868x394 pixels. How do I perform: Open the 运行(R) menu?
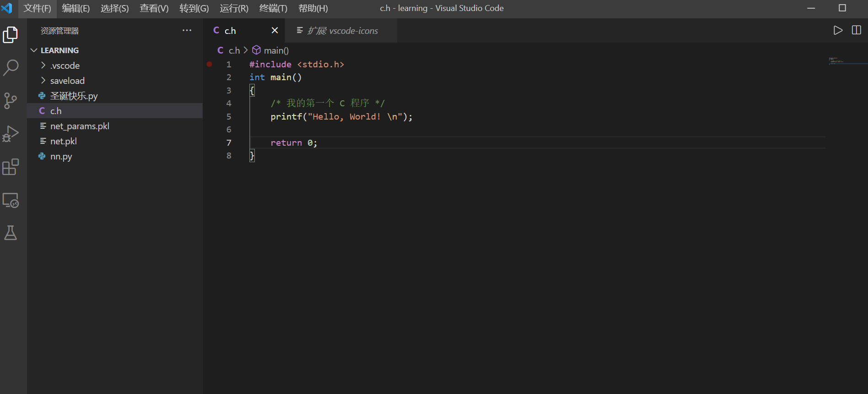point(234,8)
